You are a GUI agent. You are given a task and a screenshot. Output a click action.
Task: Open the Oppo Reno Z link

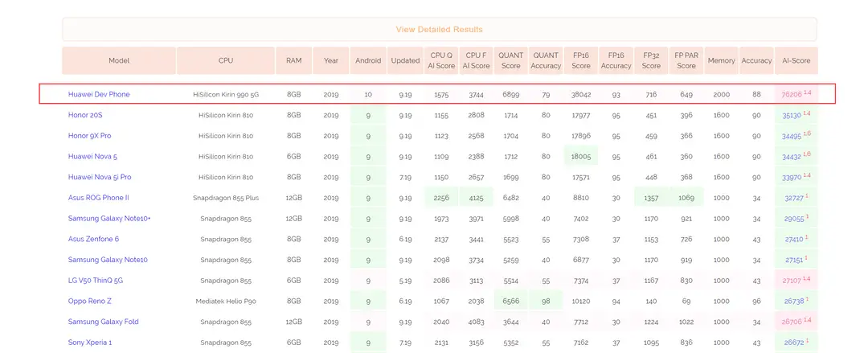pos(90,302)
